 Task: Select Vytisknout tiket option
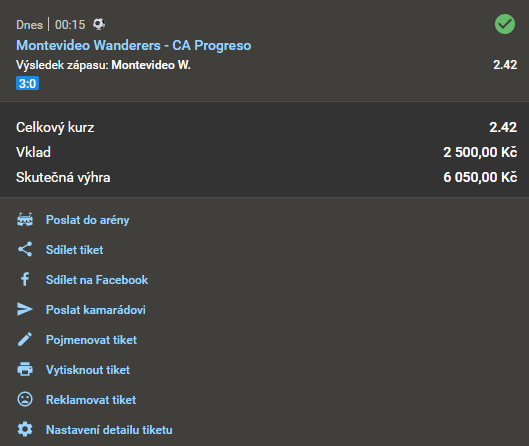[x=88, y=370]
